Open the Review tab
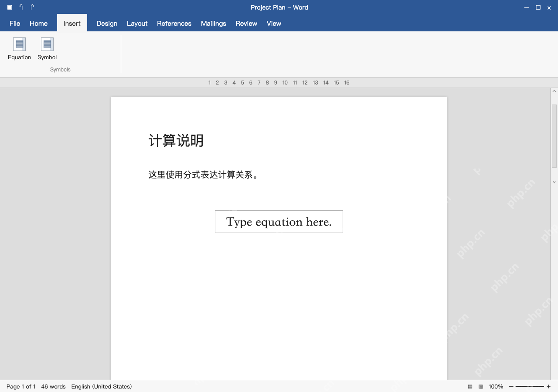558x392 pixels. 246,24
